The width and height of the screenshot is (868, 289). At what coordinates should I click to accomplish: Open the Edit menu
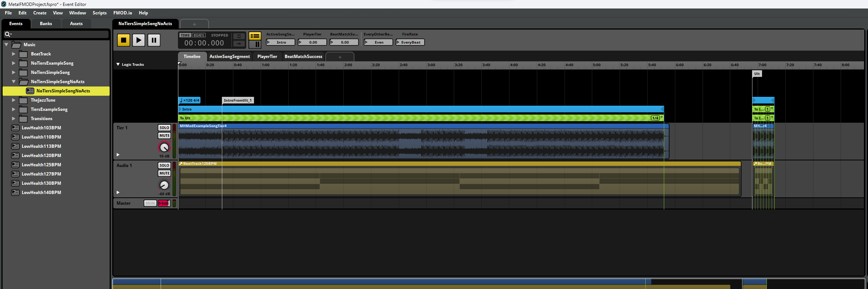[x=23, y=13]
